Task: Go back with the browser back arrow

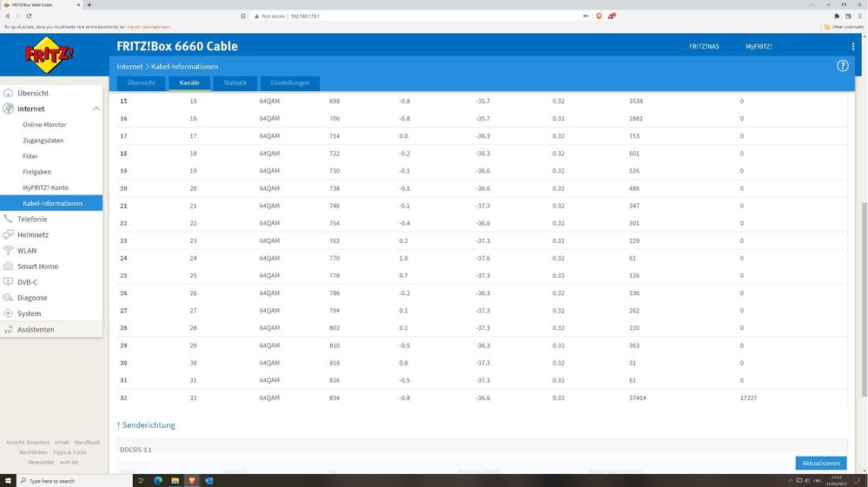Action: pyautogui.click(x=7, y=16)
